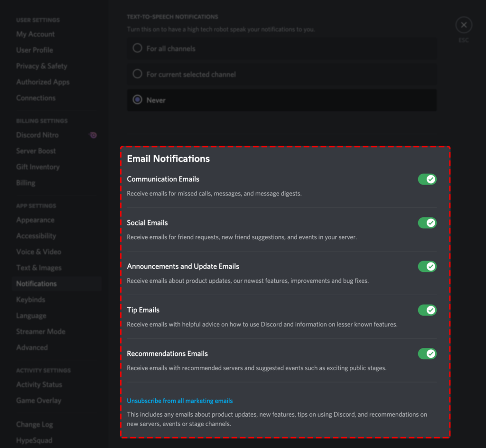Image resolution: width=486 pixels, height=448 pixels.
Task: Close settings using the ESC X button
Action: tap(463, 25)
